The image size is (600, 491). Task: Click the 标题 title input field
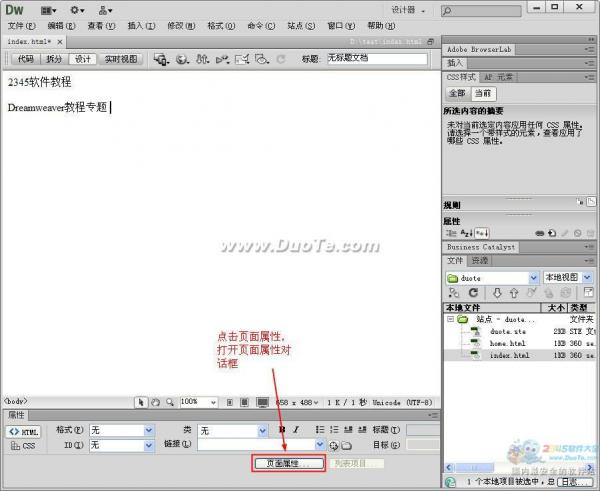point(377,59)
